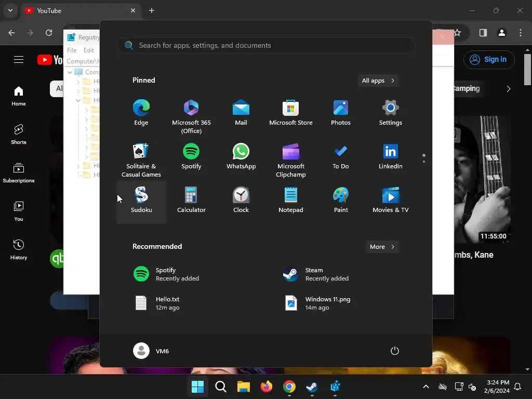Open Chrome profile icon
This screenshot has width=532, height=399.
tap(502, 33)
